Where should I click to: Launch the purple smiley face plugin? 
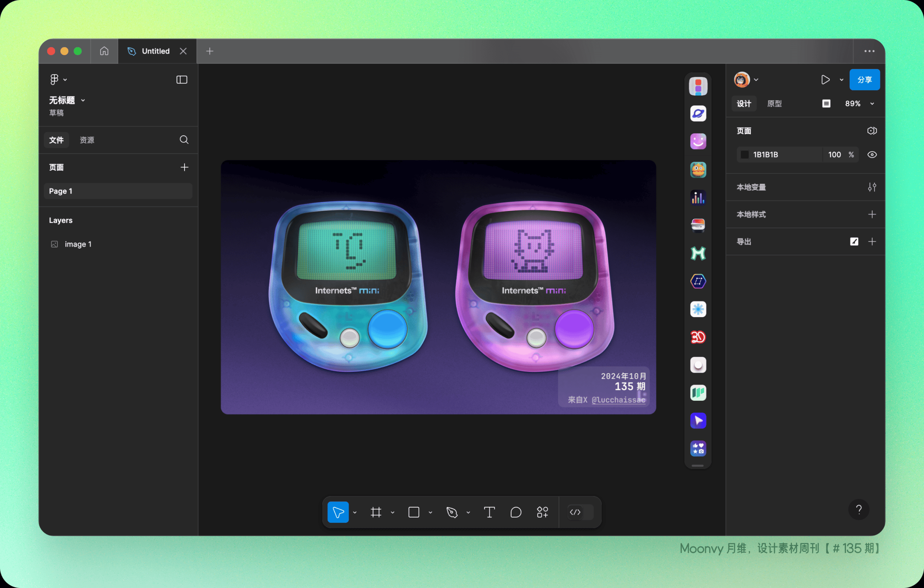coord(698,141)
